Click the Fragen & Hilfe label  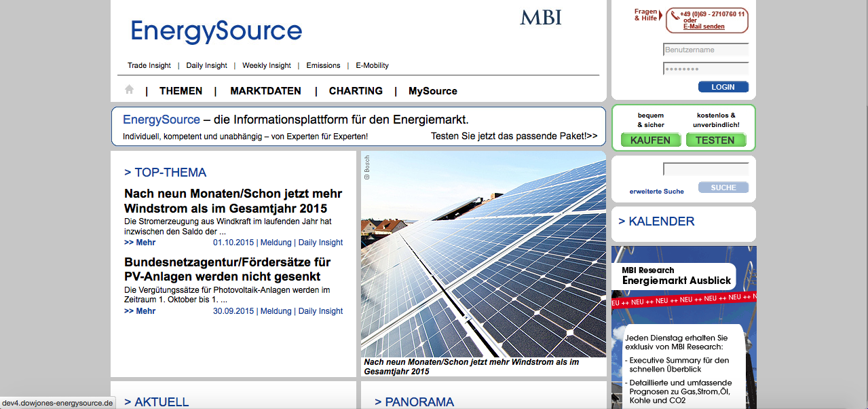tap(645, 15)
